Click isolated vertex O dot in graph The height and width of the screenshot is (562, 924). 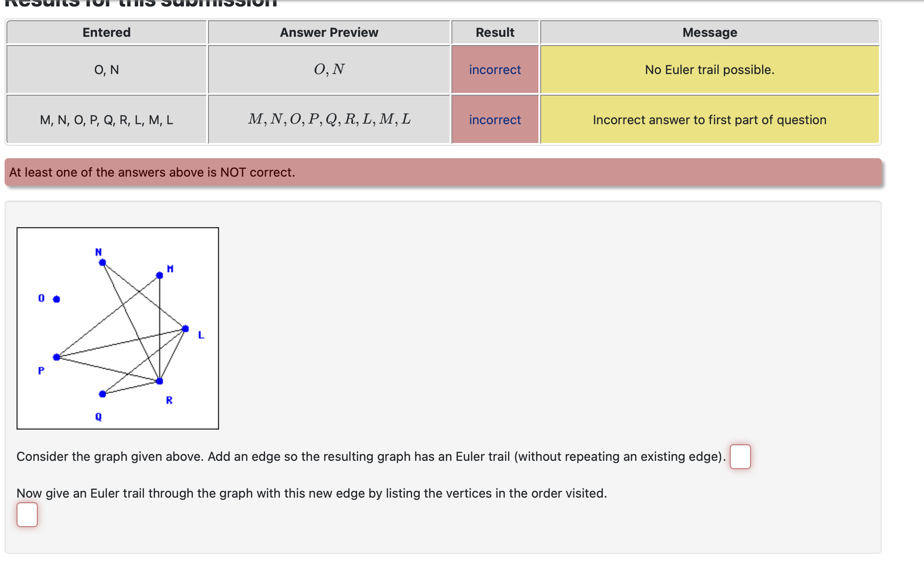pyautogui.click(x=57, y=299)
